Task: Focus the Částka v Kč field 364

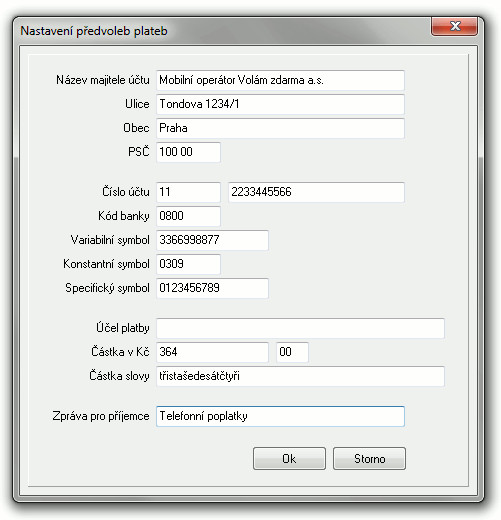Action: click(212, 352)
